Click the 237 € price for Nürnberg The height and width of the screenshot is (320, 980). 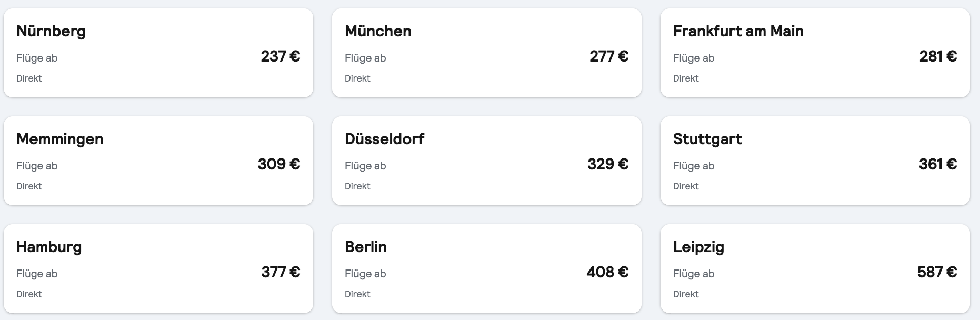[x=281, y=56]
